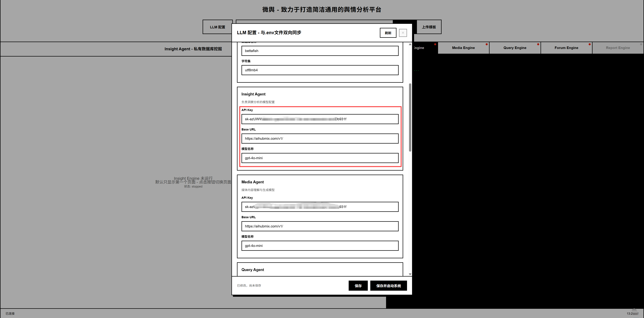Screen dimensions: 644x318
Task: Click the Insight Agent section heading
Action: click(x=253, y=94)
